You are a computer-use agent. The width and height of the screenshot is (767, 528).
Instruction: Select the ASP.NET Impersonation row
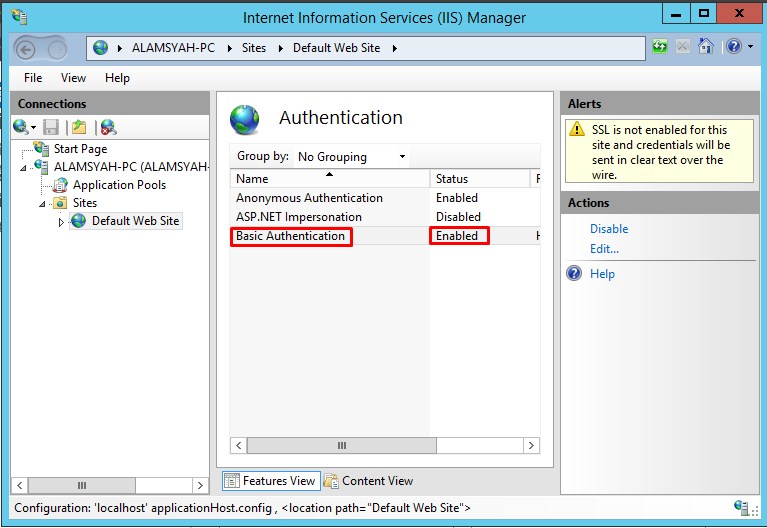point(385,217)
